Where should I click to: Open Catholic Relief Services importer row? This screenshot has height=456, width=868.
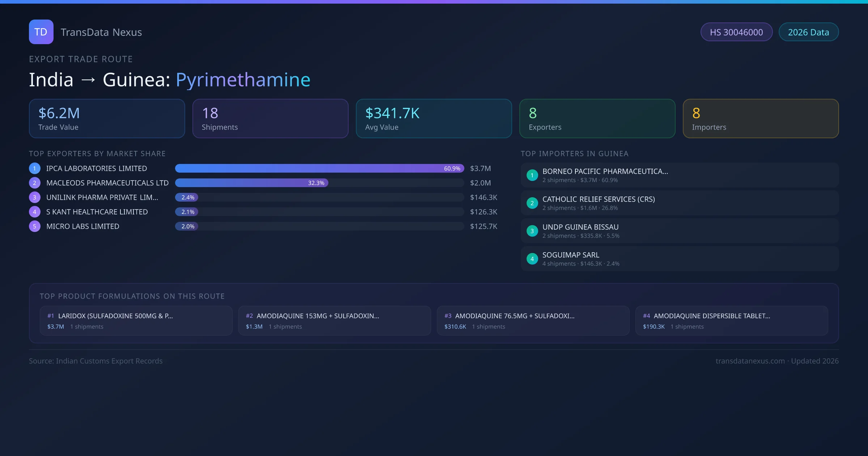(x=679, y=203)
